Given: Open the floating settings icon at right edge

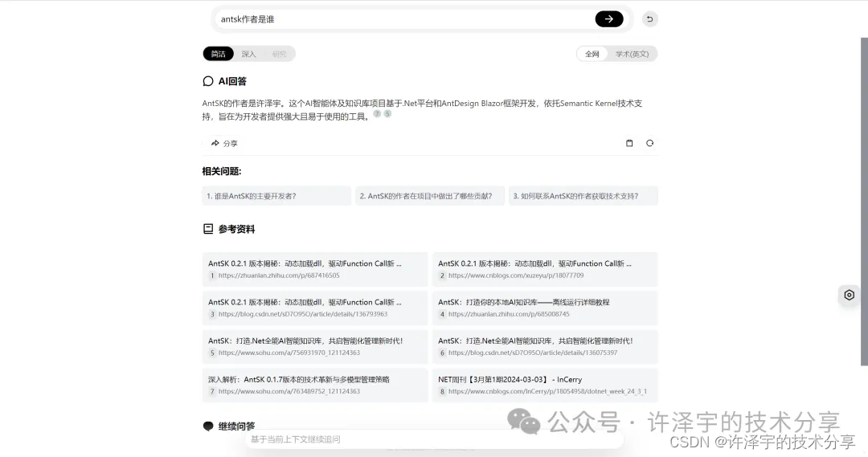Looking at the screenshot, I should coord(850,295).
